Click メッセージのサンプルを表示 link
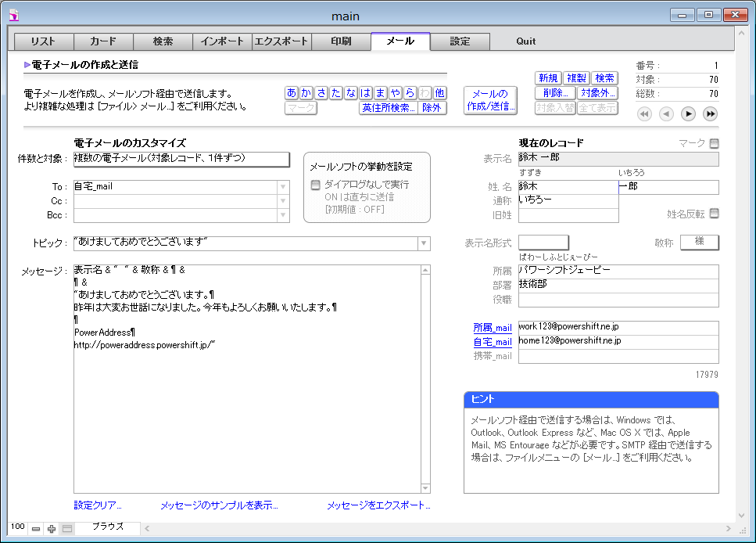This screenshot has height=543, width=756. pyautogui.click(x=219, y=505)
